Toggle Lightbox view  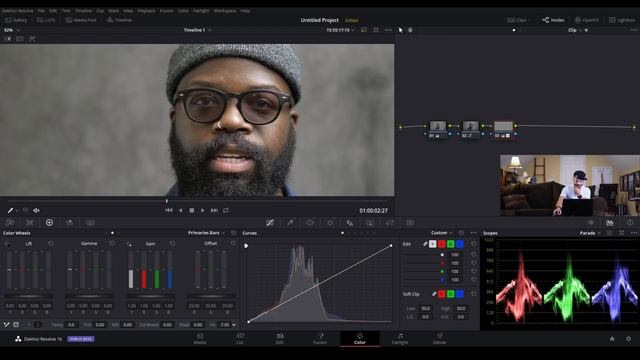[x=622, y=20]
